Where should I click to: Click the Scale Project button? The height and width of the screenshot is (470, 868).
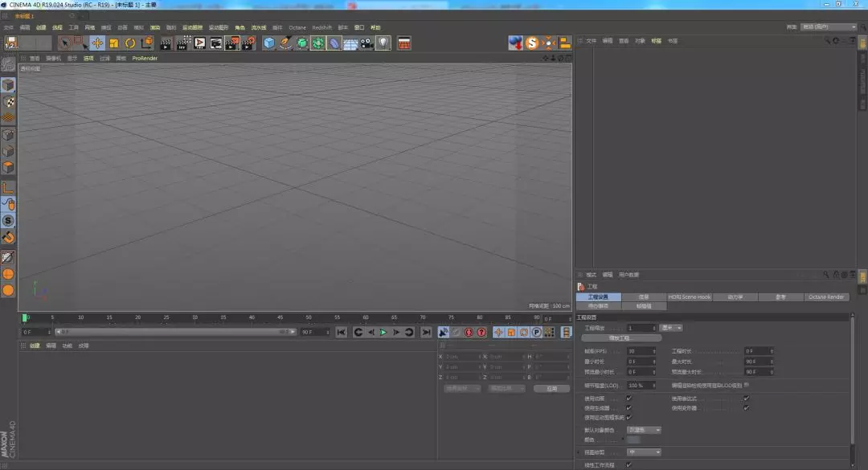point(621,338)
